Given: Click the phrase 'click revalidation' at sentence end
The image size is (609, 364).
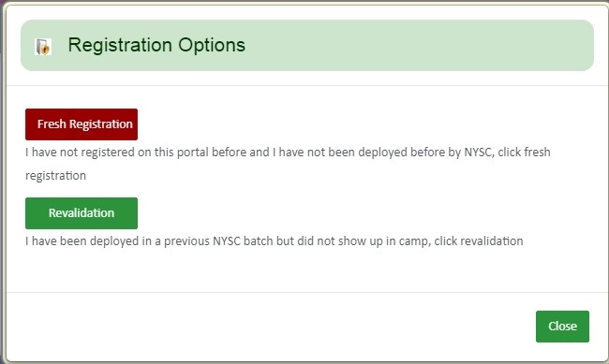Looking at the screenshot, I should point(479,241).
